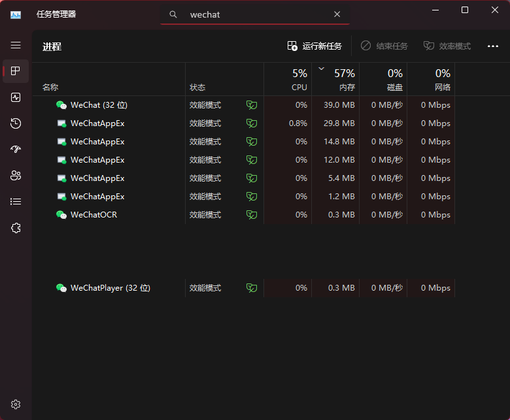This screenshot has width=510, height=420.
Task: Clear the wechat search text
Action: [337, 14]
